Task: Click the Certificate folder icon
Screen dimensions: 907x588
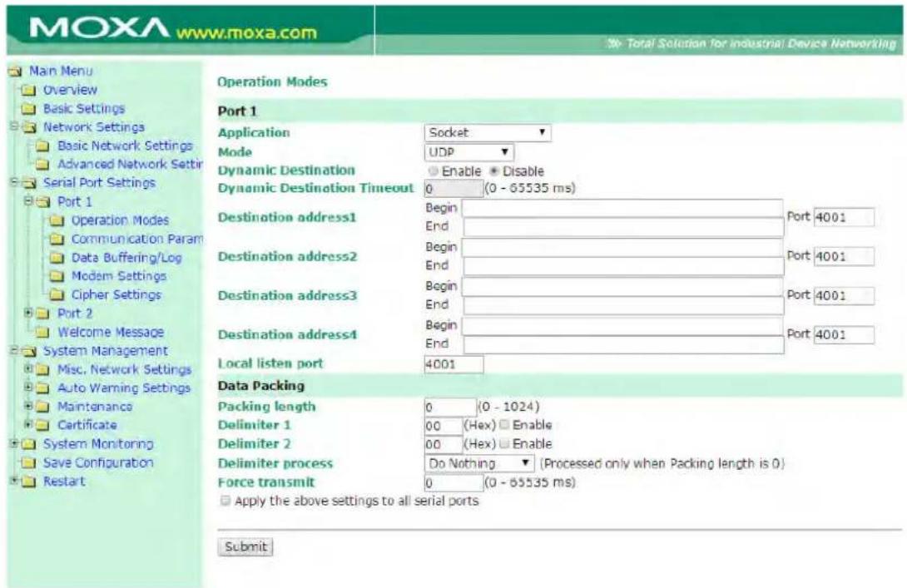Action: tap(42, 426)
